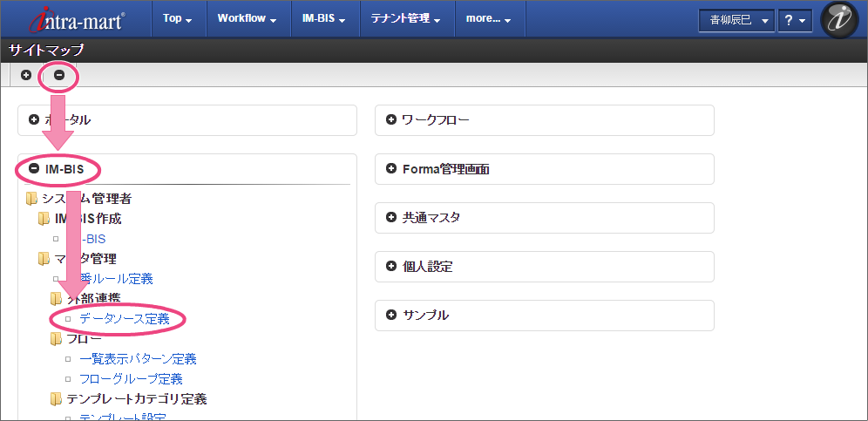868x421 pixels.
Task: Expand the 個人設定 section
Action: coord(390,266)
